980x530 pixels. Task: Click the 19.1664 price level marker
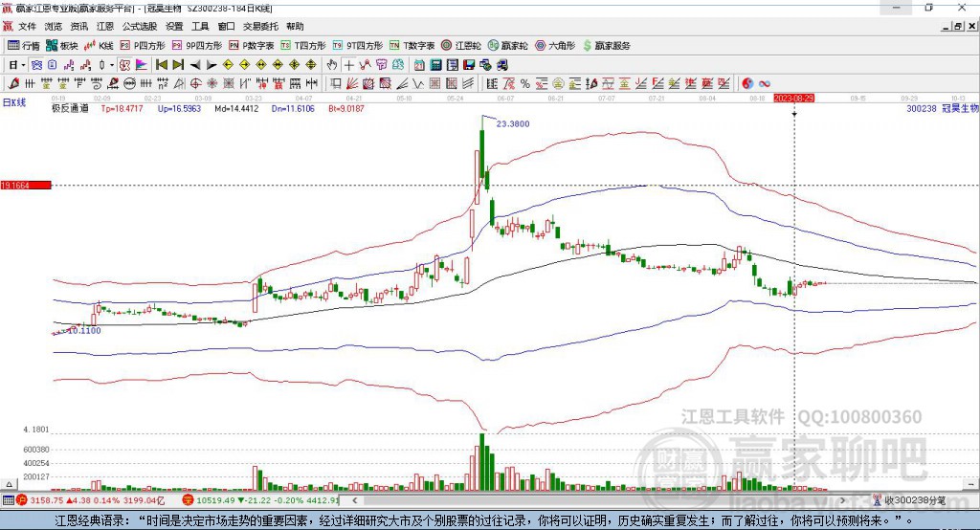26,185
